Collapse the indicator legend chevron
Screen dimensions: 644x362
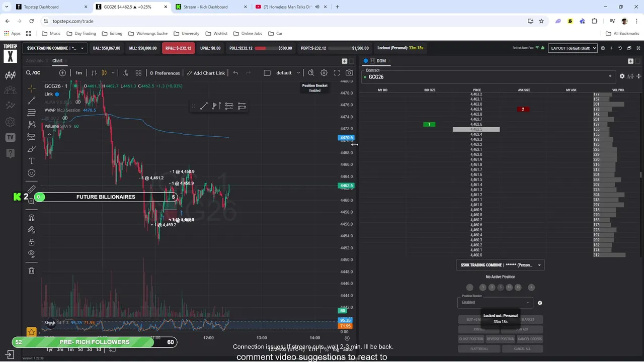coord(49,134)
